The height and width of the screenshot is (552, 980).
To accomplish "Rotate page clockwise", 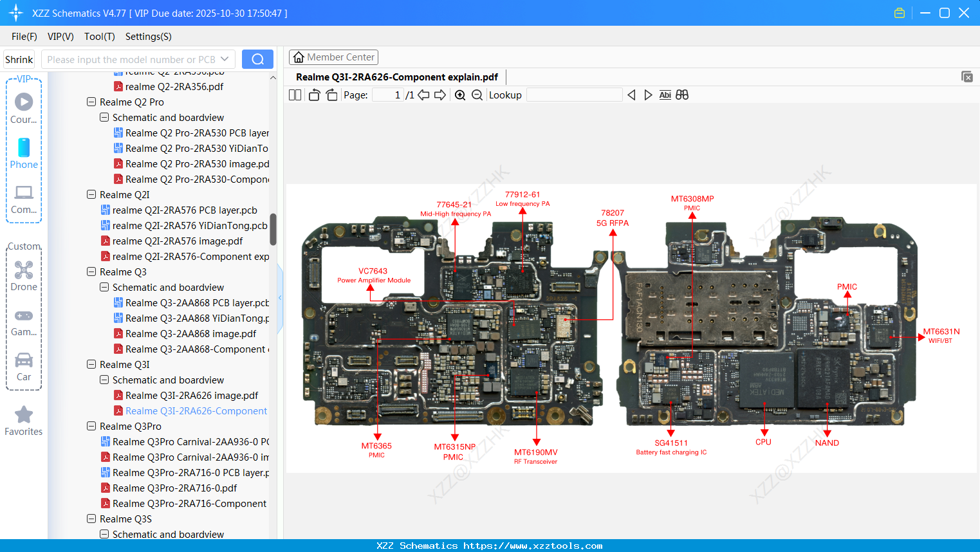I will 331,95.
